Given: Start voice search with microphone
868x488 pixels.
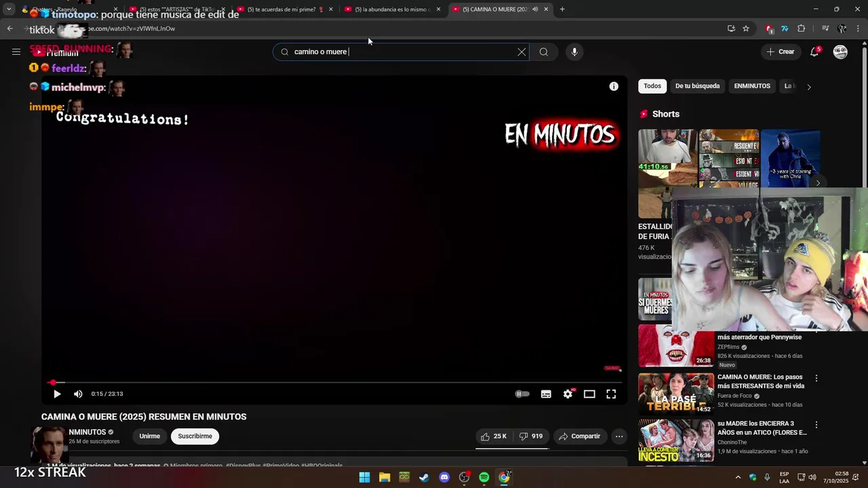Looking at the screenshot, I should [x=574, y=52].
